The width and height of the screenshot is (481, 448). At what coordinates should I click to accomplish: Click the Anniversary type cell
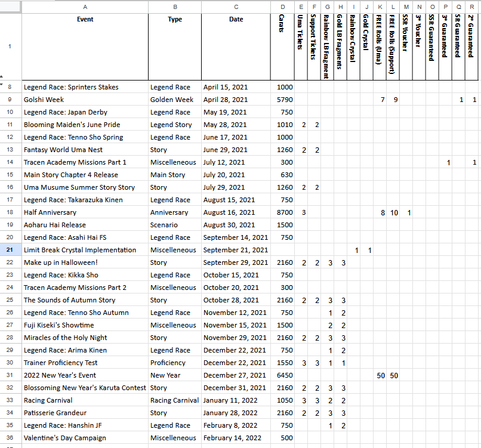175,212
